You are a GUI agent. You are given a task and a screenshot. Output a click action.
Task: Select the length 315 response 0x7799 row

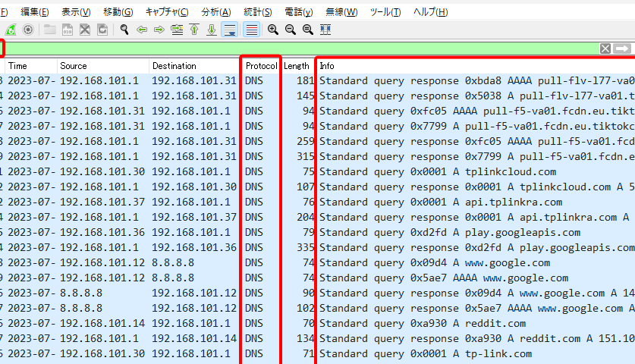[x=317, y=157]
